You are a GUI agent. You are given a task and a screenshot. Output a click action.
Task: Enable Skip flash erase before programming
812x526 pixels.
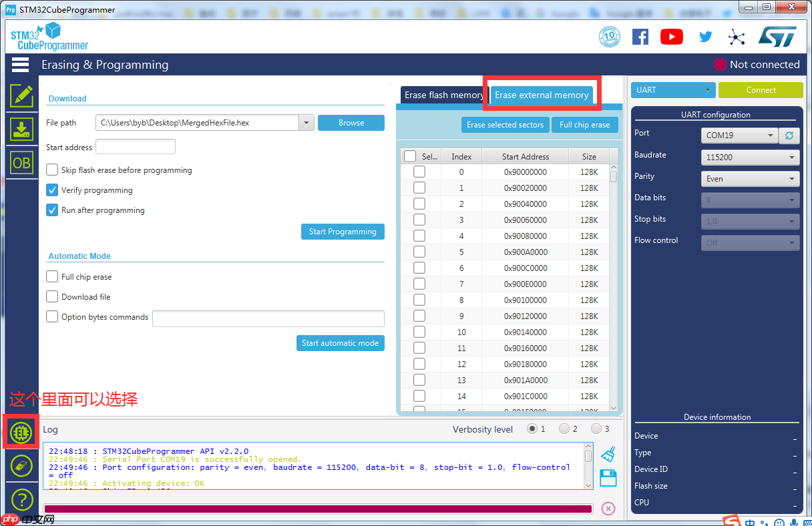coord(52,170)
